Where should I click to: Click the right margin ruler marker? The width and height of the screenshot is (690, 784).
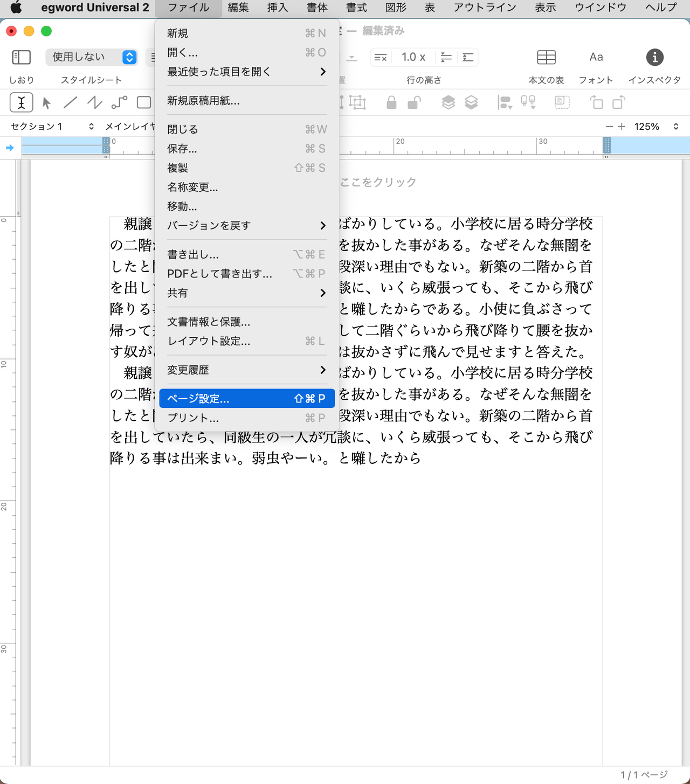coord(606,145)
